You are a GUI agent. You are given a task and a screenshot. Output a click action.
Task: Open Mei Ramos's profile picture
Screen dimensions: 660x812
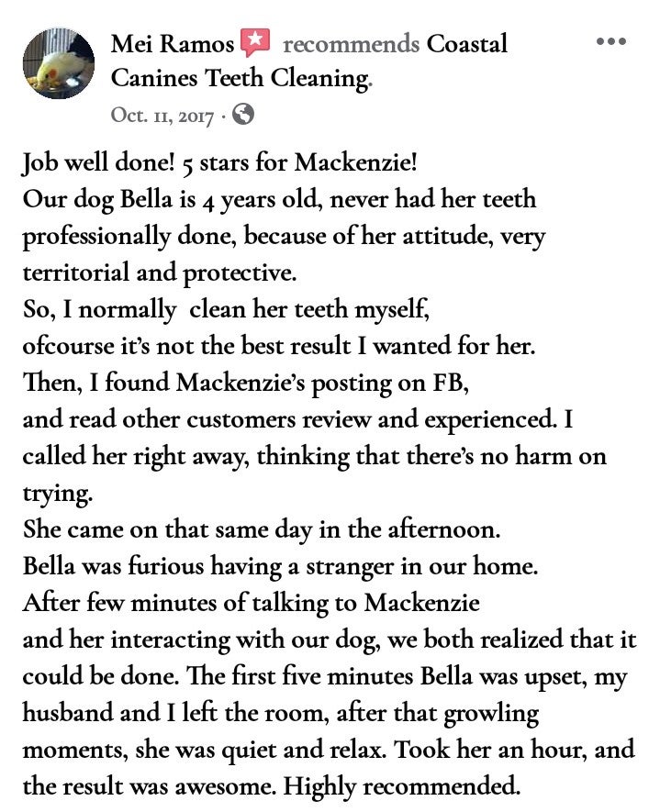tap(58, 62)
